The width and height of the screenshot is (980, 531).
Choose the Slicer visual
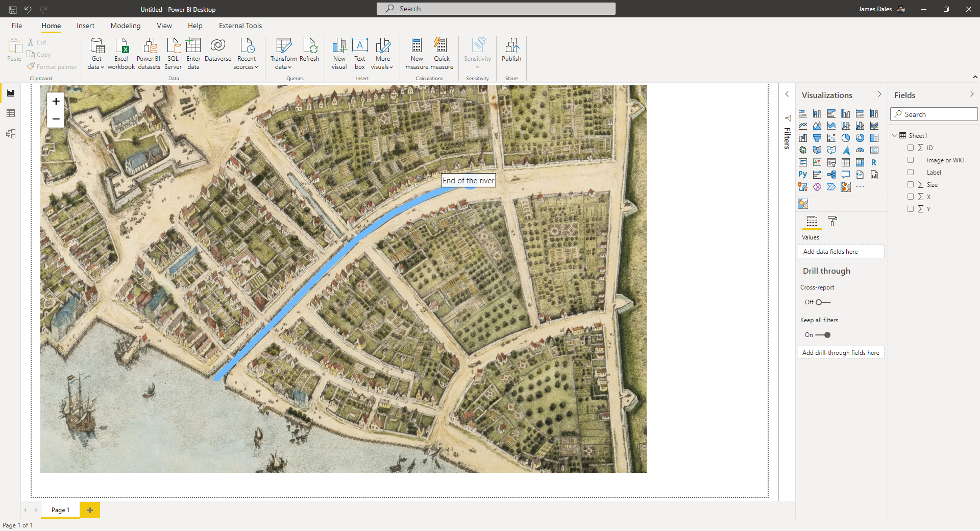click(831, 162)
